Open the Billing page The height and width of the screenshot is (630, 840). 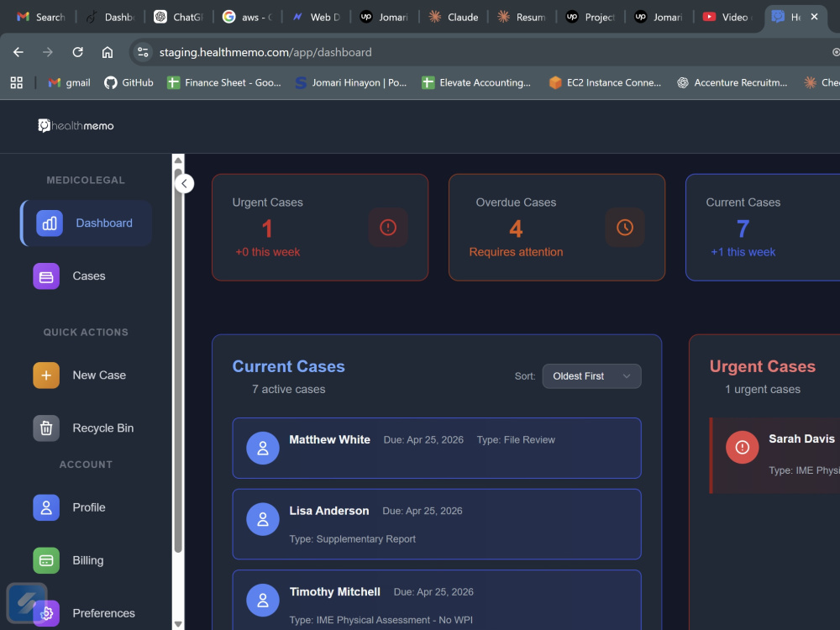[87, 560]
